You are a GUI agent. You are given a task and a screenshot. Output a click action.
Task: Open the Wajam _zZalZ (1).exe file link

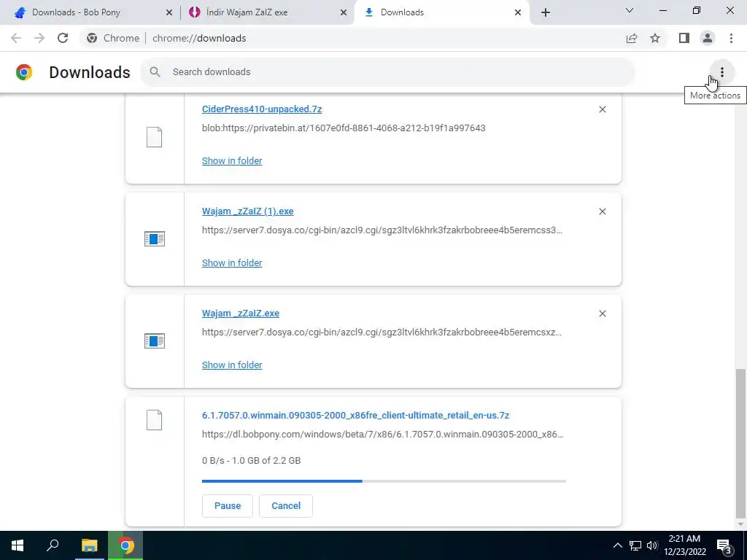point(248,211)
